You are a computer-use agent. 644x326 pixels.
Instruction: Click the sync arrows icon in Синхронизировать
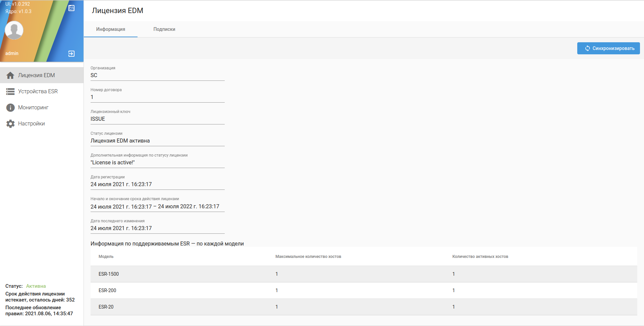point(587,48)
